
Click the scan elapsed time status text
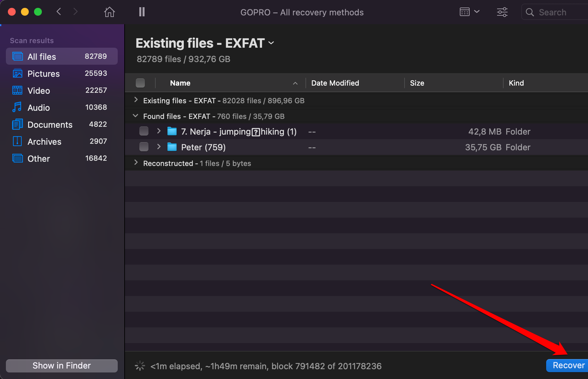[266, 366]
